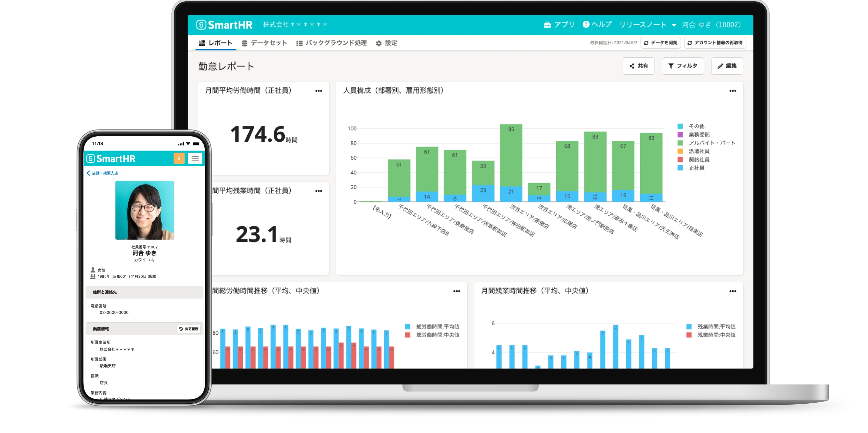Screen dimensions: 868x433
Task: Click the green bar labeled 85
Action: [x=511, y=155]
